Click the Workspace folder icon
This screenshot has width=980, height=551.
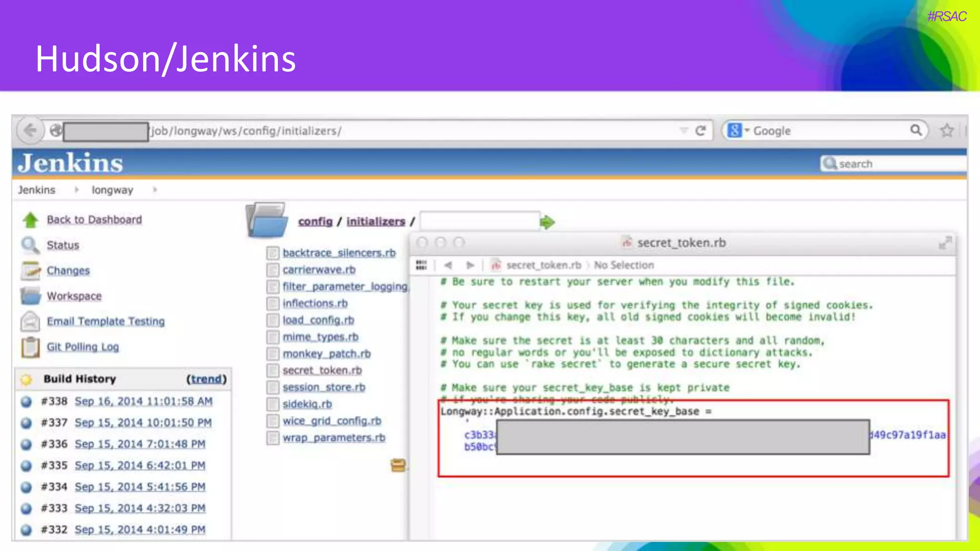pyautogui.click(x=31, y=296)
